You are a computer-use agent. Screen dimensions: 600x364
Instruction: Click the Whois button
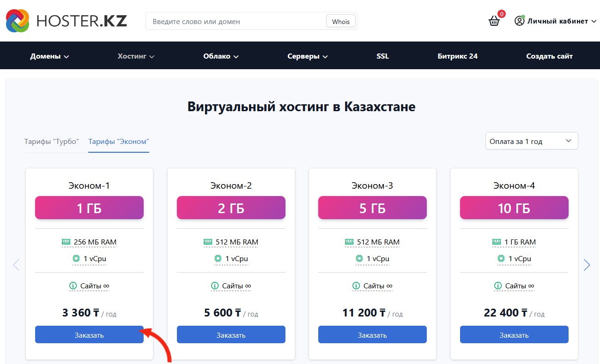click(x=341, y=21)
